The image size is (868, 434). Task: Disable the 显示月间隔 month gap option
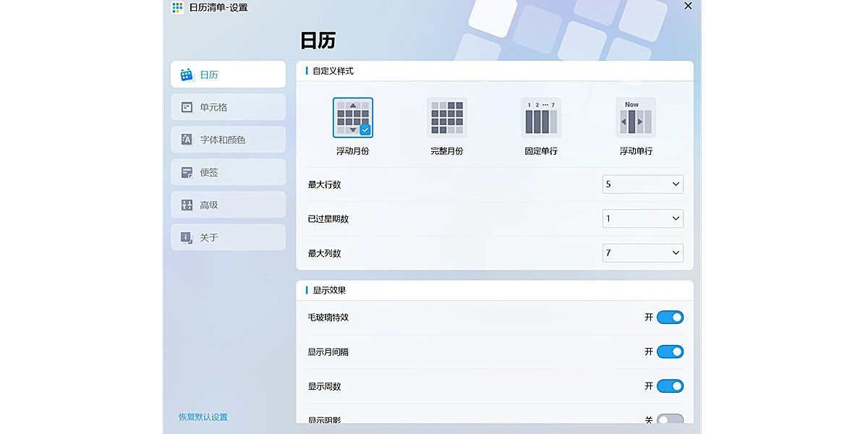tap(669, 352)
